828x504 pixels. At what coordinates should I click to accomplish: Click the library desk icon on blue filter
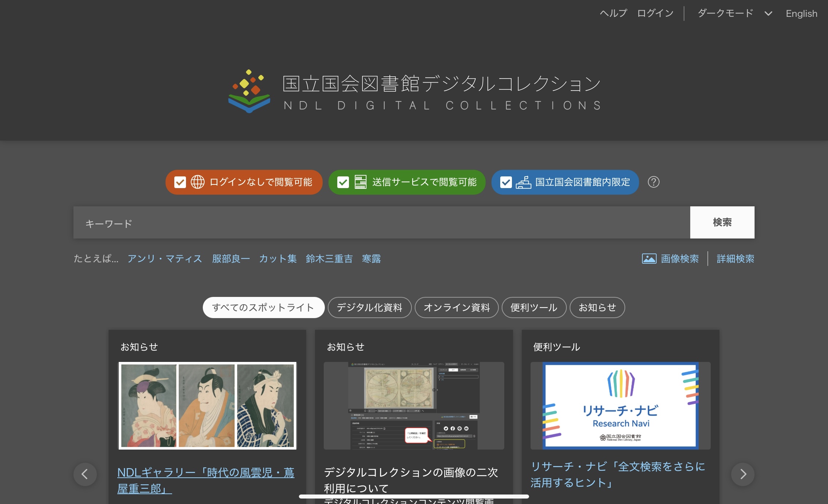523,182
